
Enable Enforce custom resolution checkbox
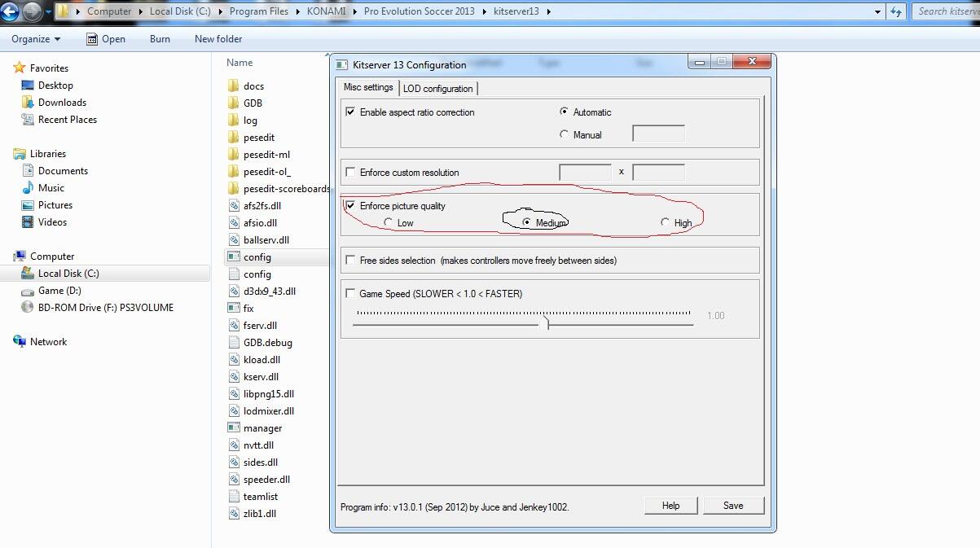pos(350,172)
